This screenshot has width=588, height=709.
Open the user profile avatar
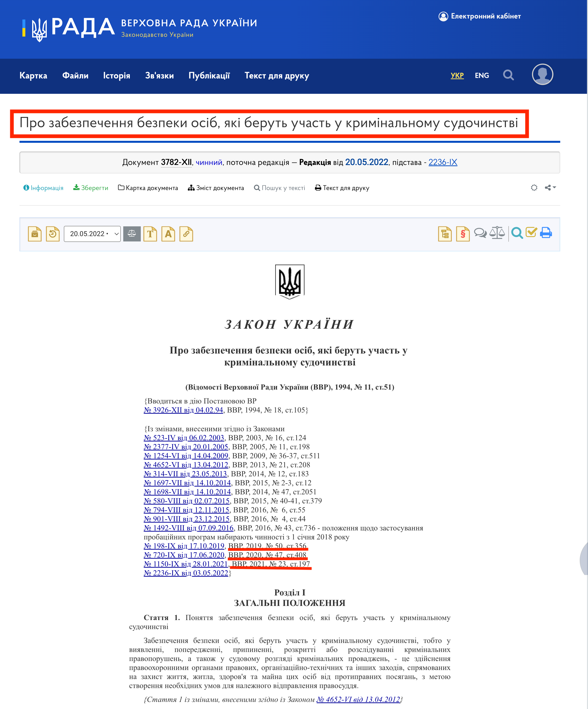[542, 74]
